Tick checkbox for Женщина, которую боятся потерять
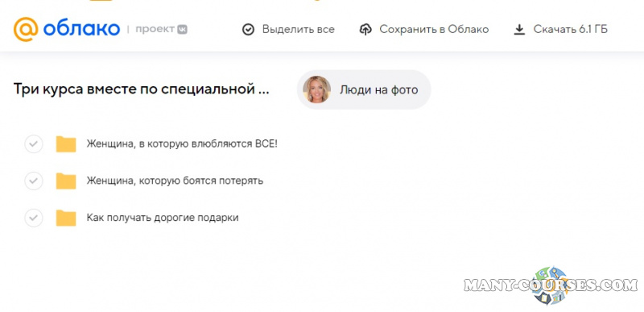The image size is (644, 312). point(34,181)
